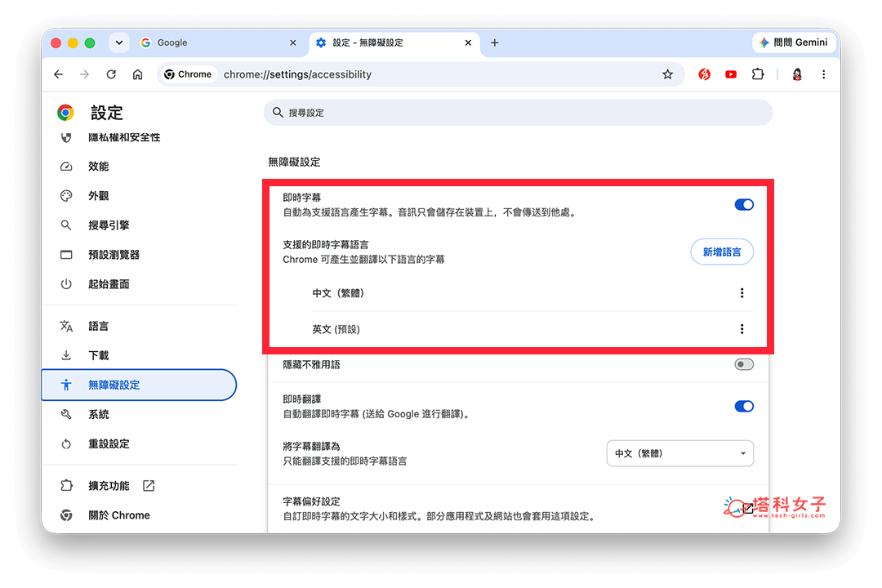Click the browser back arrow
Screen dimensions: 882x588
[59, 74]
